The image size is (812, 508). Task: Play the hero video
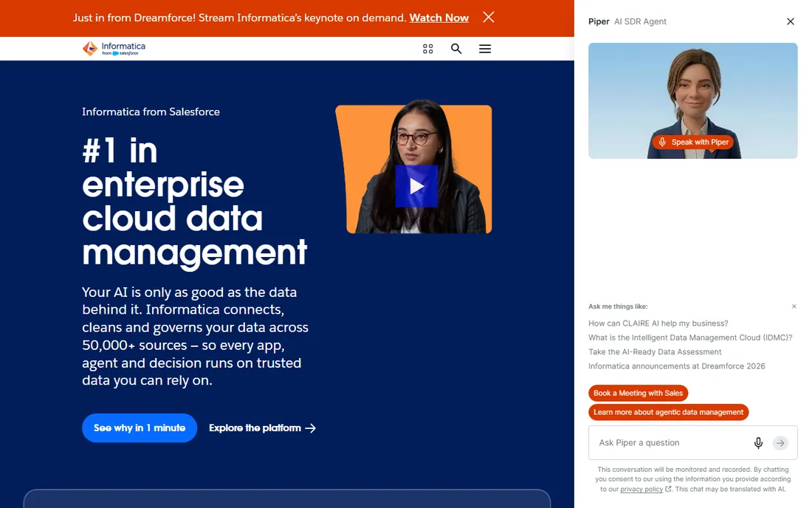416,186
